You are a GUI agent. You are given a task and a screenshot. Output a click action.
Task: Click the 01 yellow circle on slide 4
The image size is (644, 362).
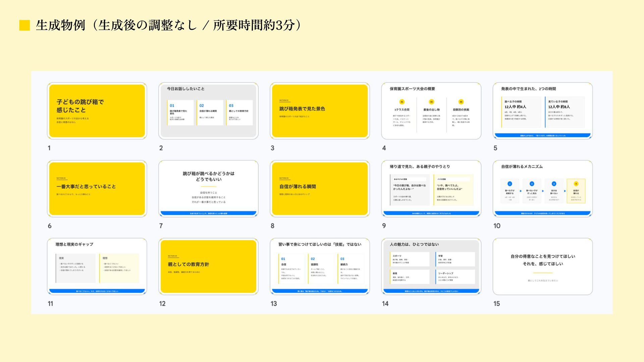402,102
